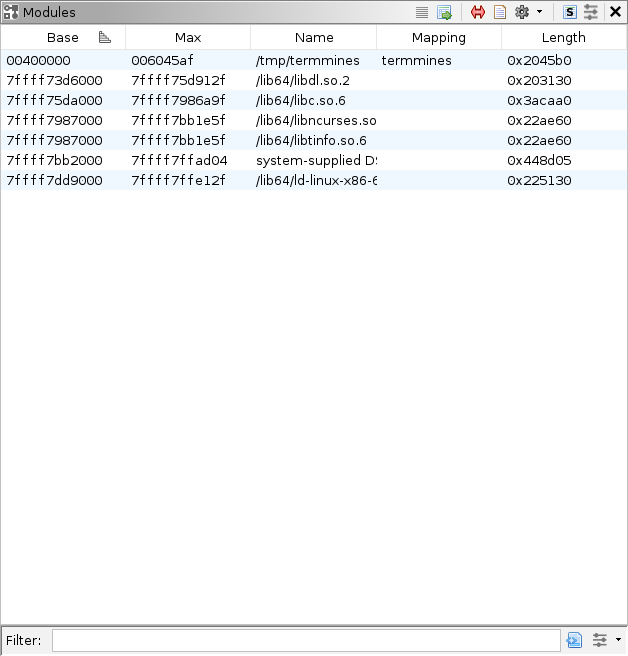Click the filter options sliders icon at bottom

click(x=600, y=640)
